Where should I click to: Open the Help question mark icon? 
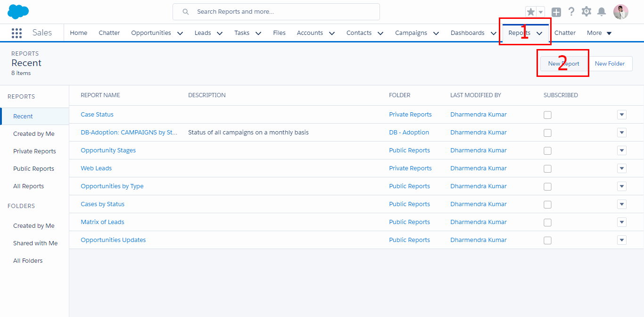click(x=571, y=12)
